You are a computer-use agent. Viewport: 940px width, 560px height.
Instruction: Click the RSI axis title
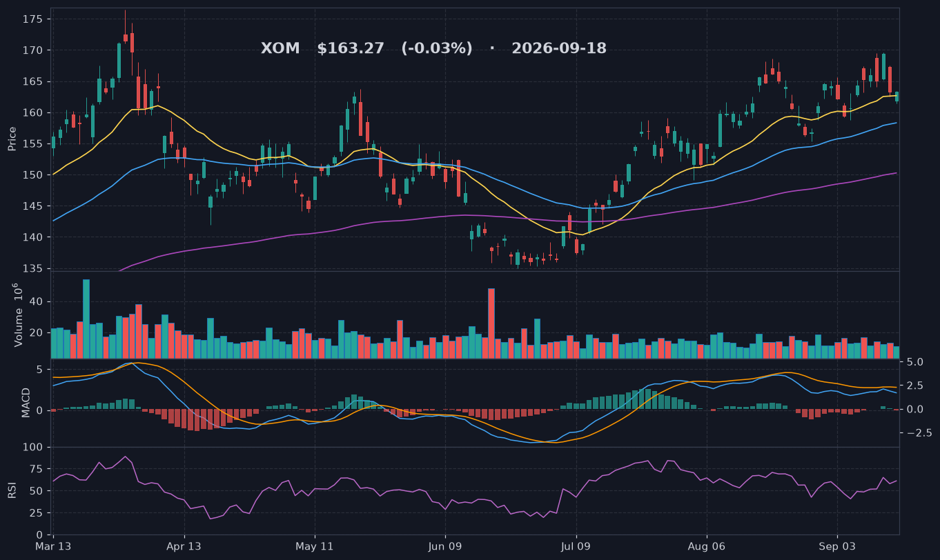coord(12,490)
